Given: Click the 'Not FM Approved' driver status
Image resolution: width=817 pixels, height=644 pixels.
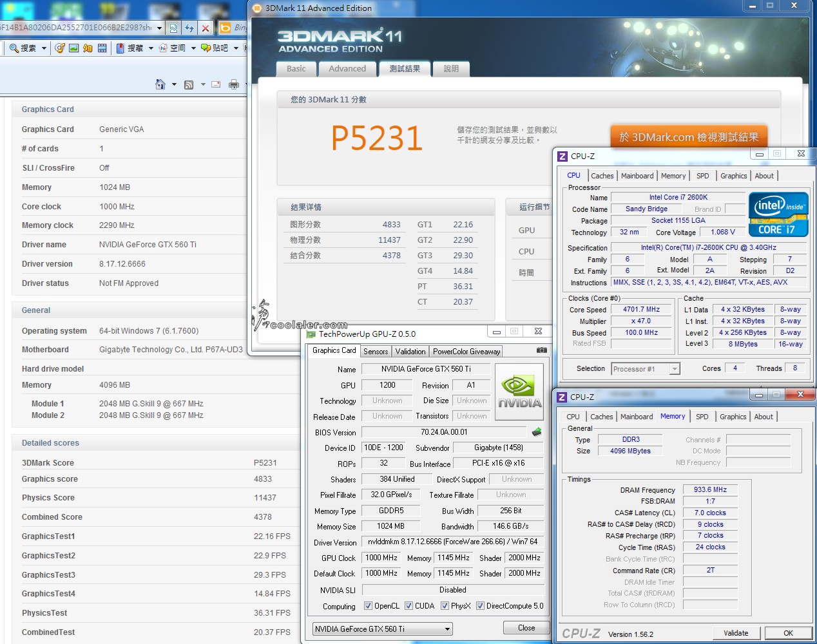Looking at the screenshot, I should pos(129,283).
